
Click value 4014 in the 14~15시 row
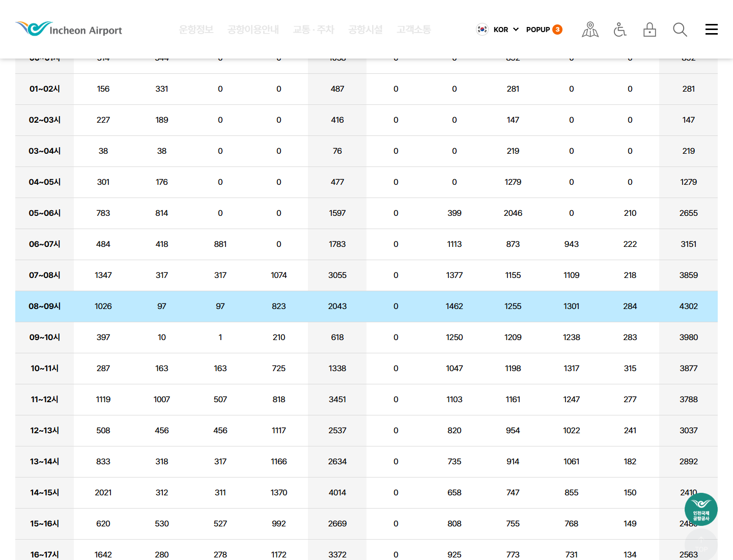point(337,493)
